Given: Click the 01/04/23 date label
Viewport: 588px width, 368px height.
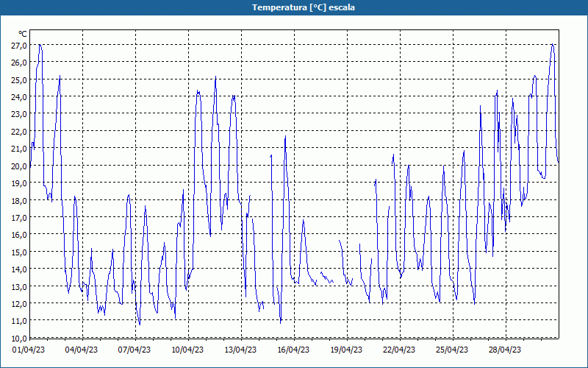Looking at the screenshot, I should click(29, 350).
